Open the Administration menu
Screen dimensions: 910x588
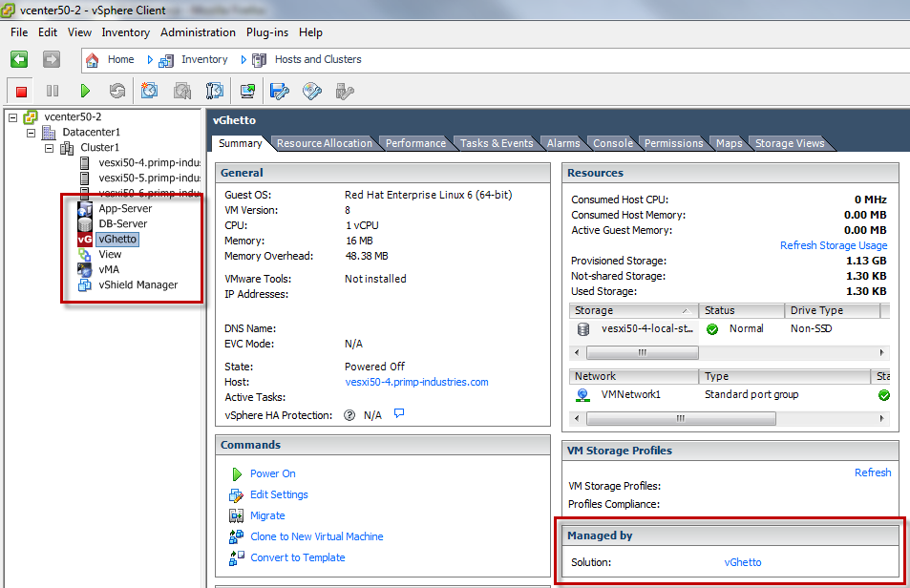[x=198, y=31]
